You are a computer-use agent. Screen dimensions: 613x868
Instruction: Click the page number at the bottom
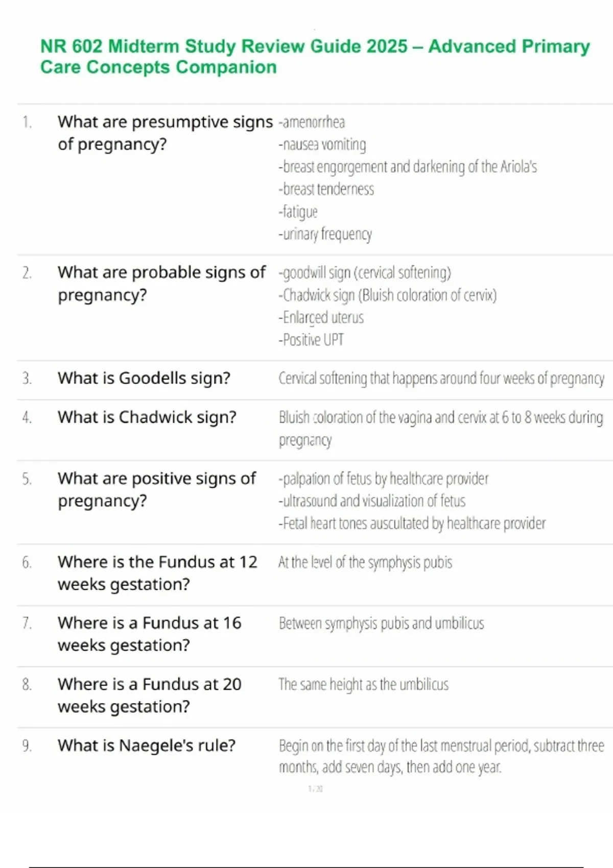(315, 789)
